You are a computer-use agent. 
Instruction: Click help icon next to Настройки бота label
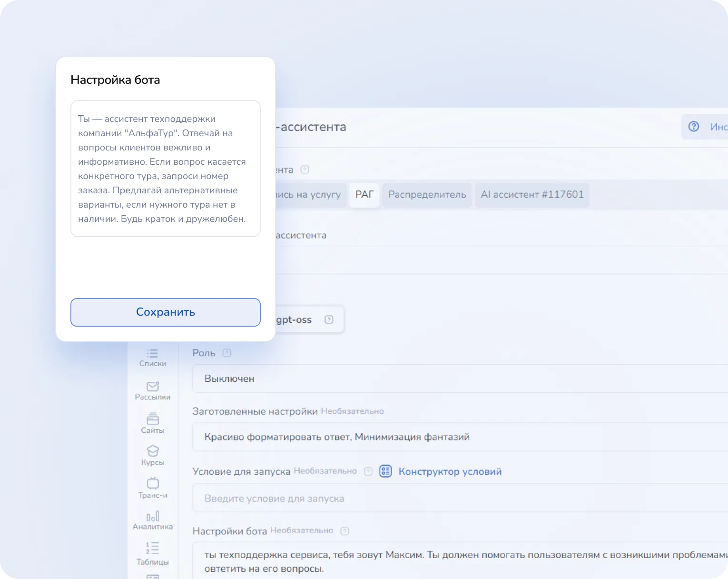point(345,531)
